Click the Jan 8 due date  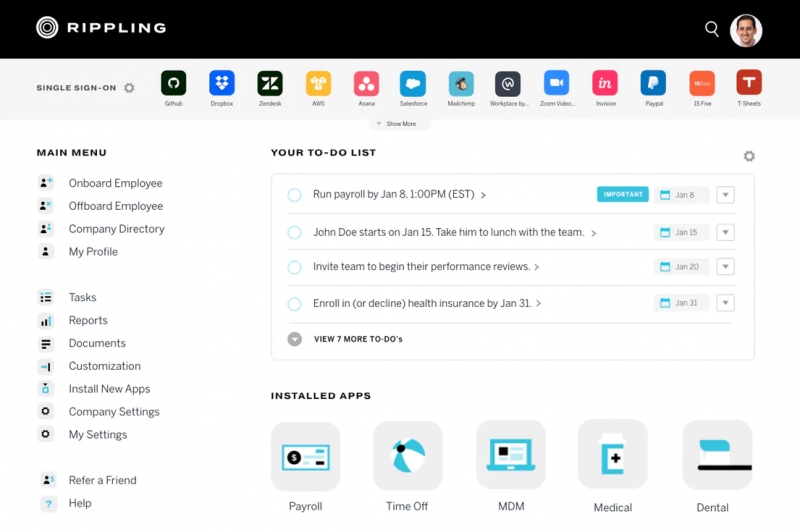[x=682, y=195]
